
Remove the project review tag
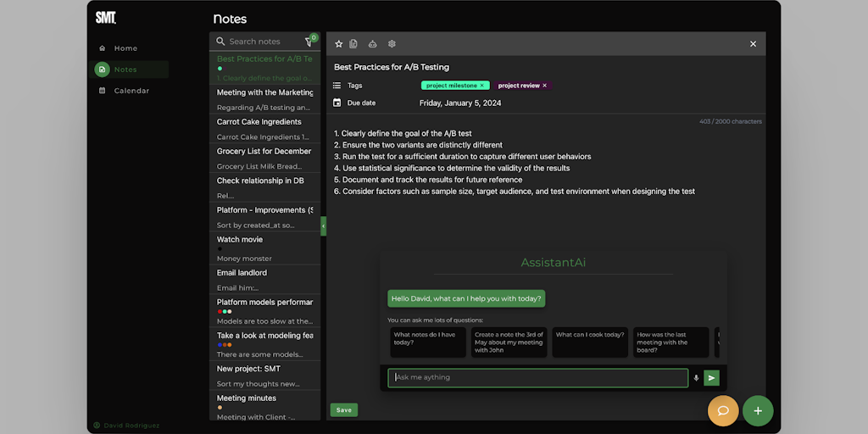545,86
